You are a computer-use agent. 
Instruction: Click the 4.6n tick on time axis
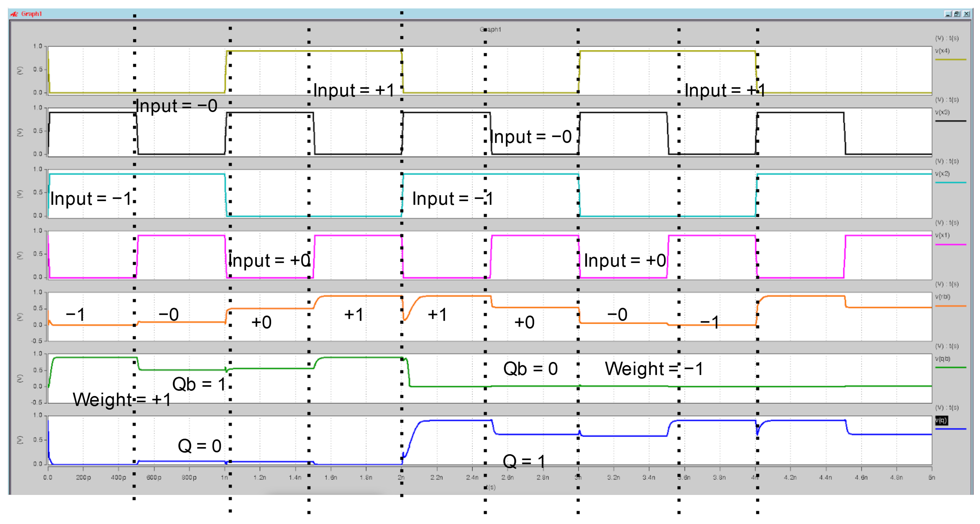coord(861,477)
